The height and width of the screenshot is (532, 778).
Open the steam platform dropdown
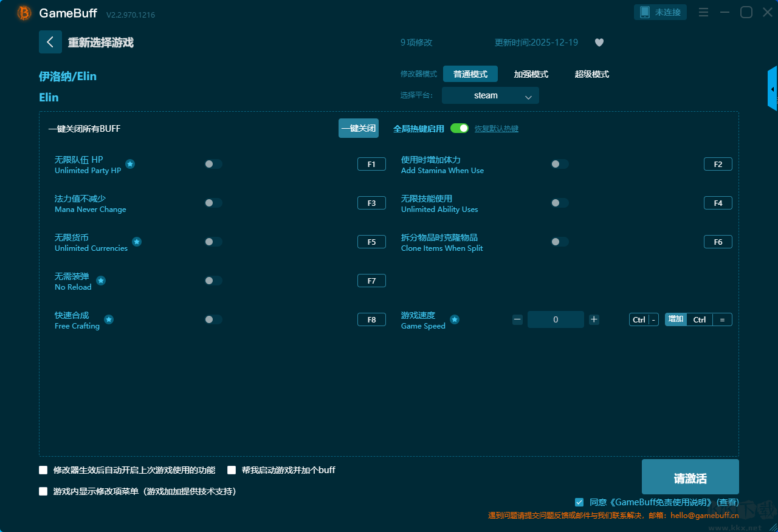490,95
